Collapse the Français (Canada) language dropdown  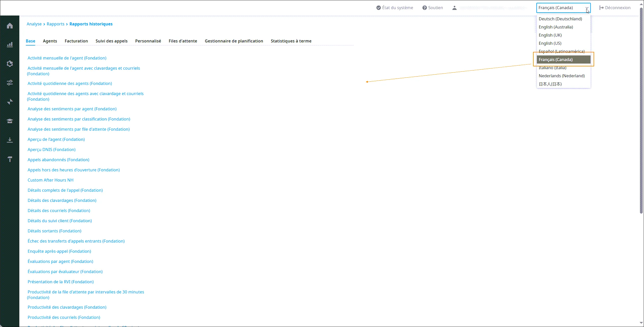coord(563,8)
